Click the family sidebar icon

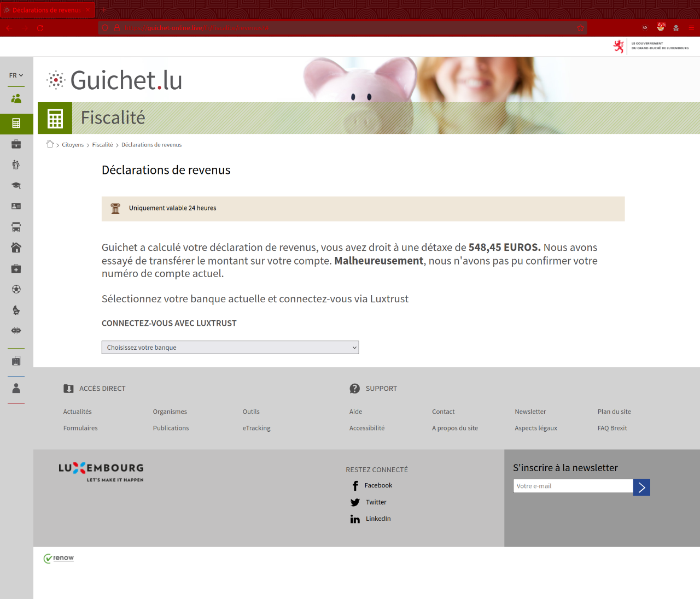[16, 165]
